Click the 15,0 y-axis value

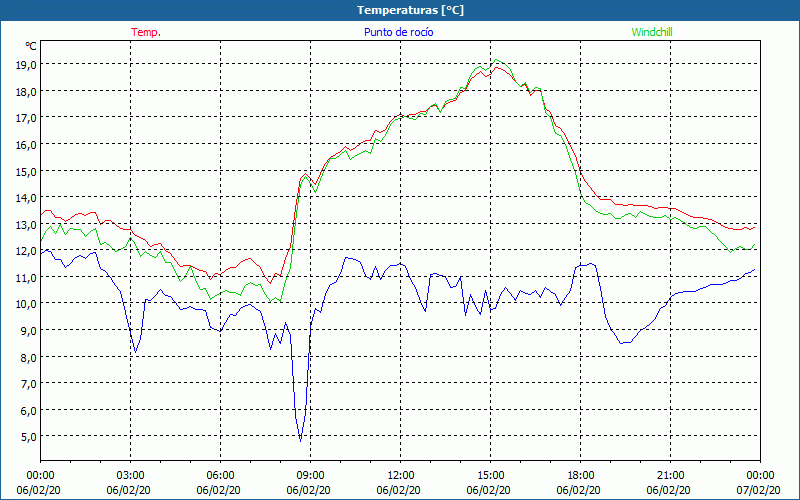(x=27, y=171)
